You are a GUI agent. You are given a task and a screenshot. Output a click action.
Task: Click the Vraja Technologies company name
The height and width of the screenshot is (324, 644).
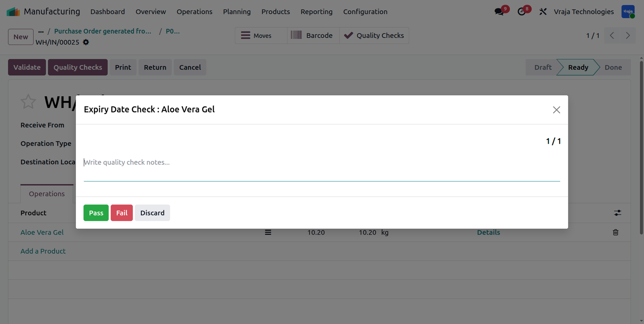point(584,12)
